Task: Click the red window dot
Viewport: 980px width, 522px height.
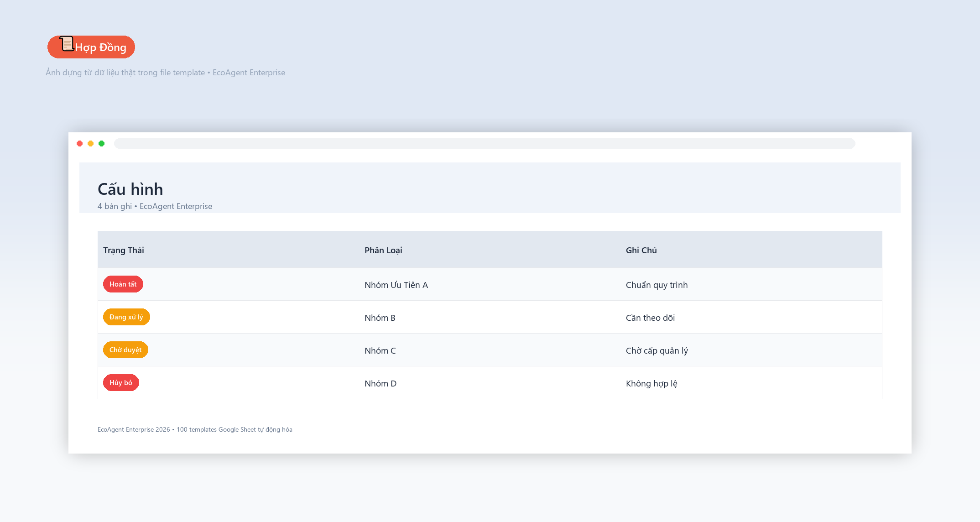Action: [80, 144]
